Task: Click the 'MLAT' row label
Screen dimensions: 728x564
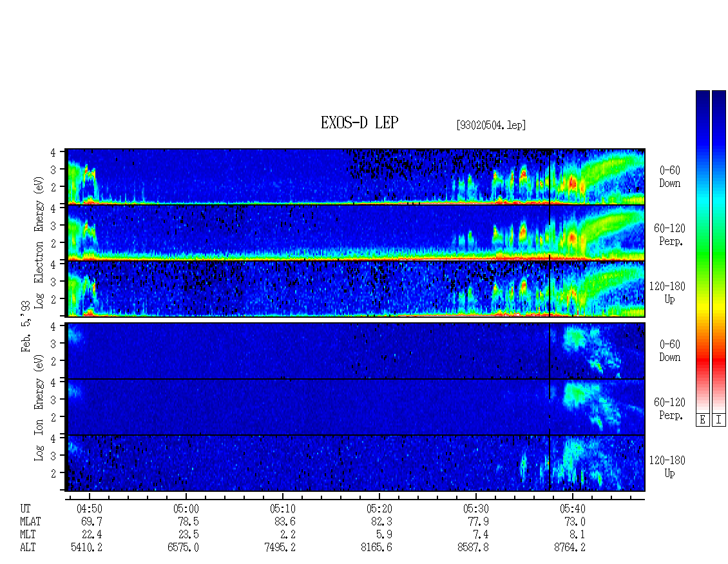Action: [x=30, y=521]
